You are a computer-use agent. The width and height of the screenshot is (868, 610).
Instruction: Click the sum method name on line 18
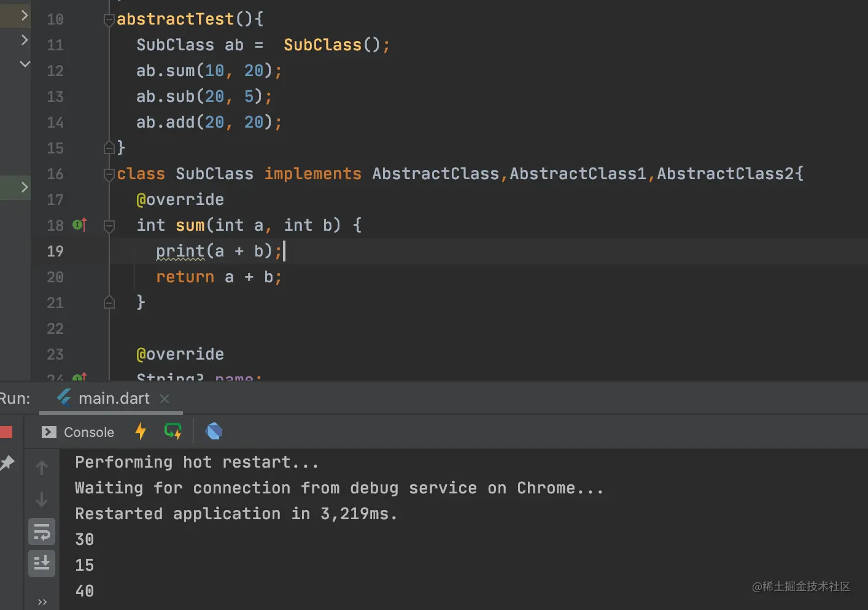(190, 225)
